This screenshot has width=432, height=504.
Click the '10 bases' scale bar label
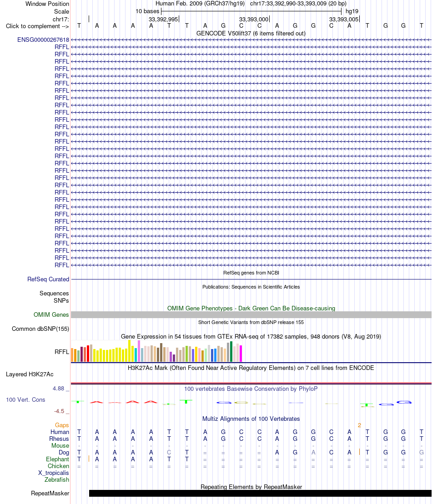click(x=147, y=11)
